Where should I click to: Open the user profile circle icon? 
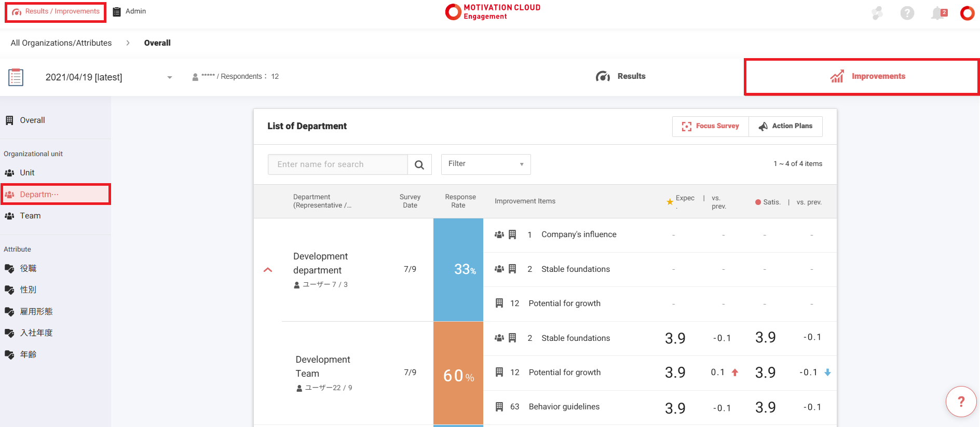click(967, 13)
